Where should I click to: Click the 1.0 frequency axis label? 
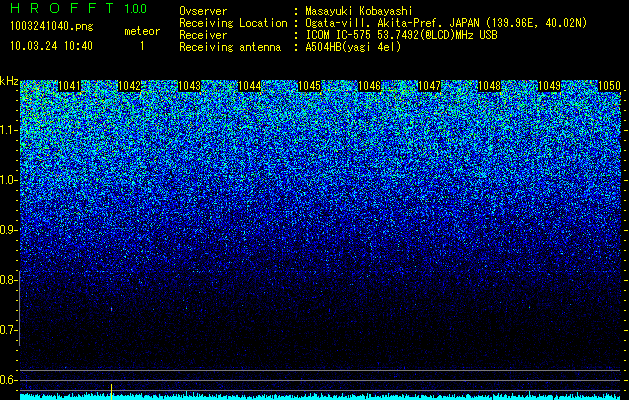7,181
